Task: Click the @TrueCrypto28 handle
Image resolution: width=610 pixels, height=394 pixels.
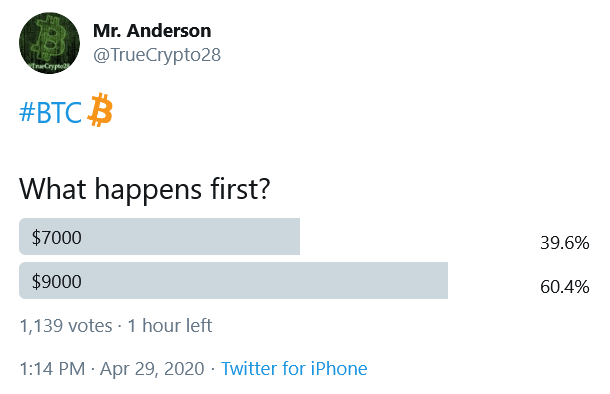Action: point(157,55)
